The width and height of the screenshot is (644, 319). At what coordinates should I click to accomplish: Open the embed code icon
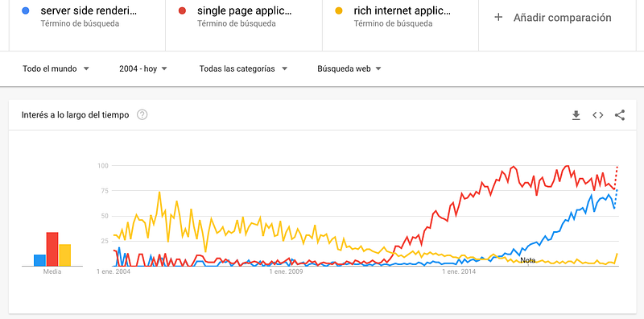(x=597, y=115)
